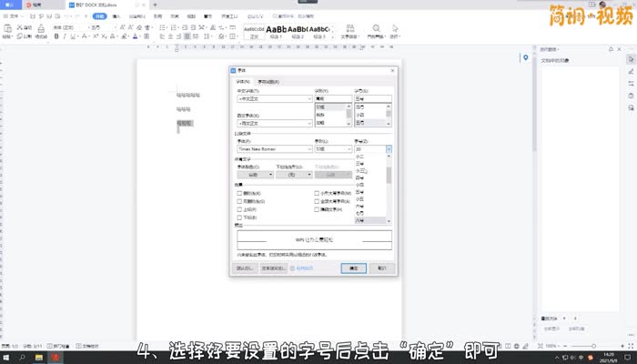Click the 确定 button in font dialog
This screenshot has height=364, width=637.
pos(353,268)
